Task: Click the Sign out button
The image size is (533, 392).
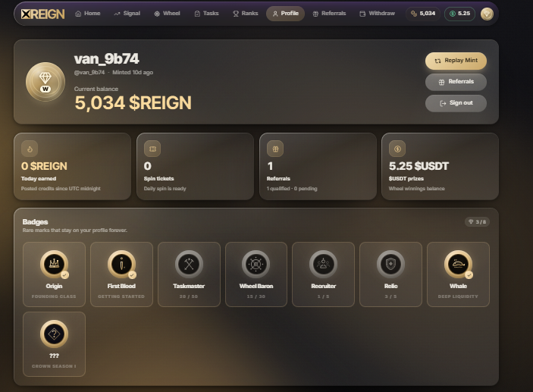Action: pyautogui.click(x=456, y=103)
